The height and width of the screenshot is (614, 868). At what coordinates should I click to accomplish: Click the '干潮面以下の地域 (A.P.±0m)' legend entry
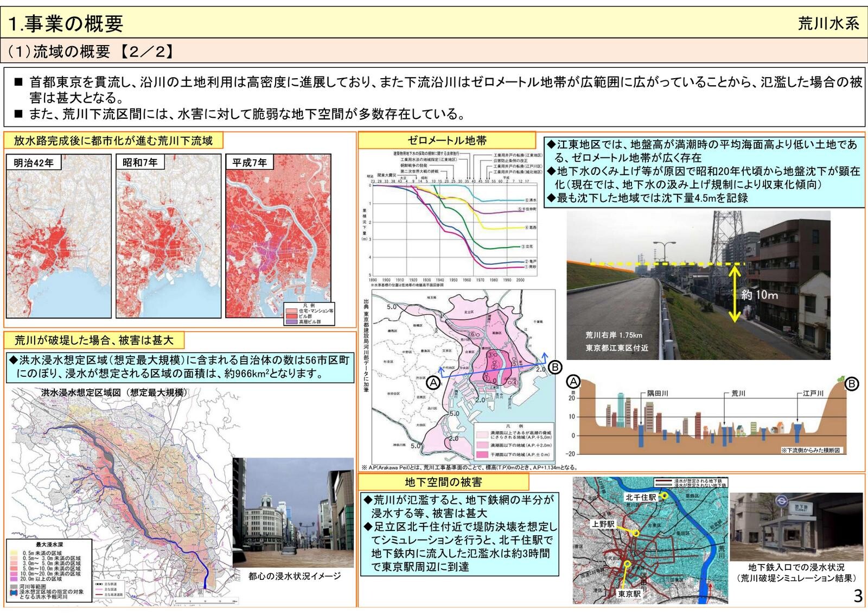[514, 454]
